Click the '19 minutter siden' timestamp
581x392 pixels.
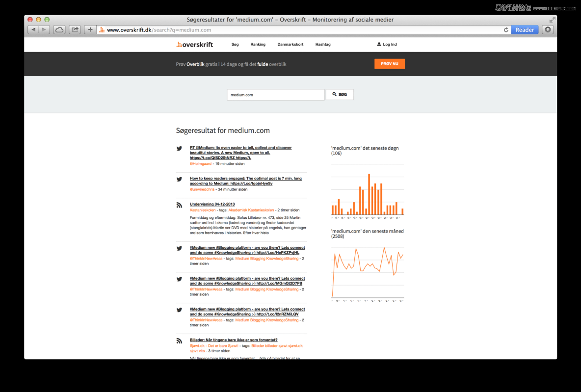point(230,163)
